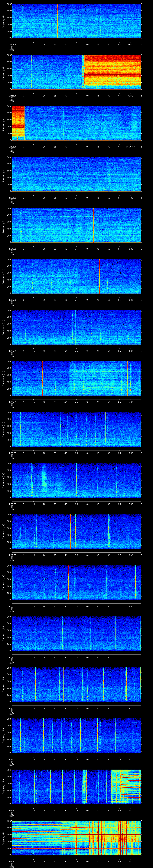Viewport: 153px width, 868px height.
Task: Select the spectrogram panel starting at 11:04:05
Action: pyautogui.click(x=76, y=378)
